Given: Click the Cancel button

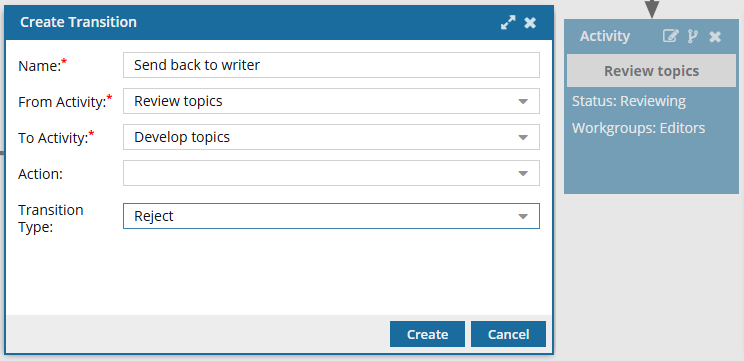Looking at the screenshot, I should pyautogui.click(x=508, y=334).
